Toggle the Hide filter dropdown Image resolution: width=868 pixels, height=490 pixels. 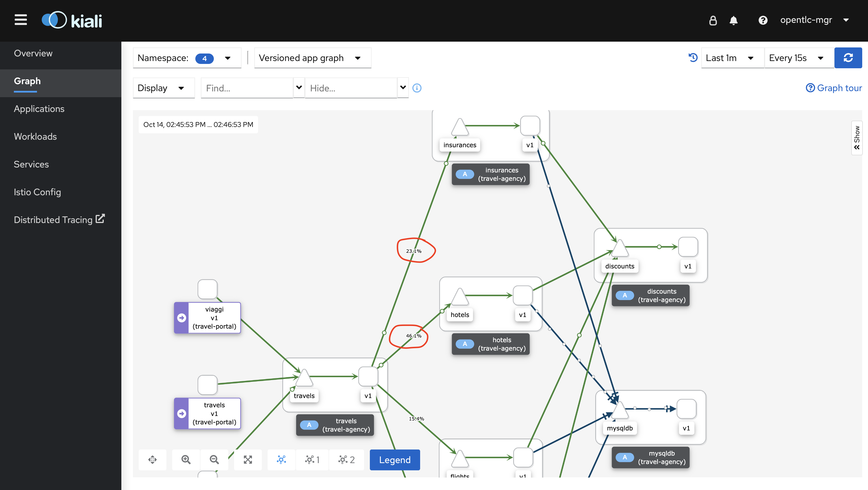[403, 88]
